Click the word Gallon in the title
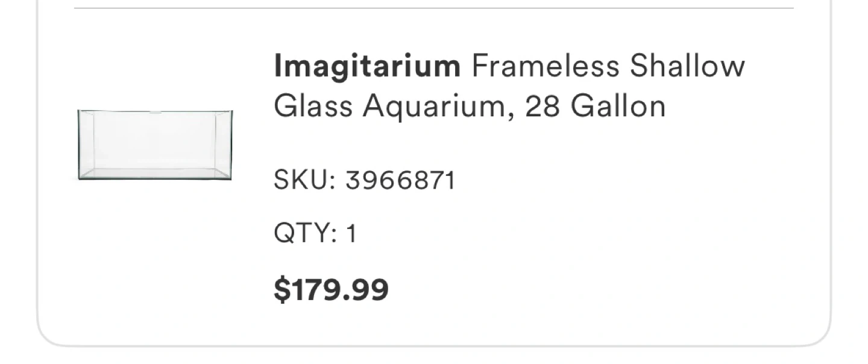This screenshot has width=868, height=364. click(618, 107)
